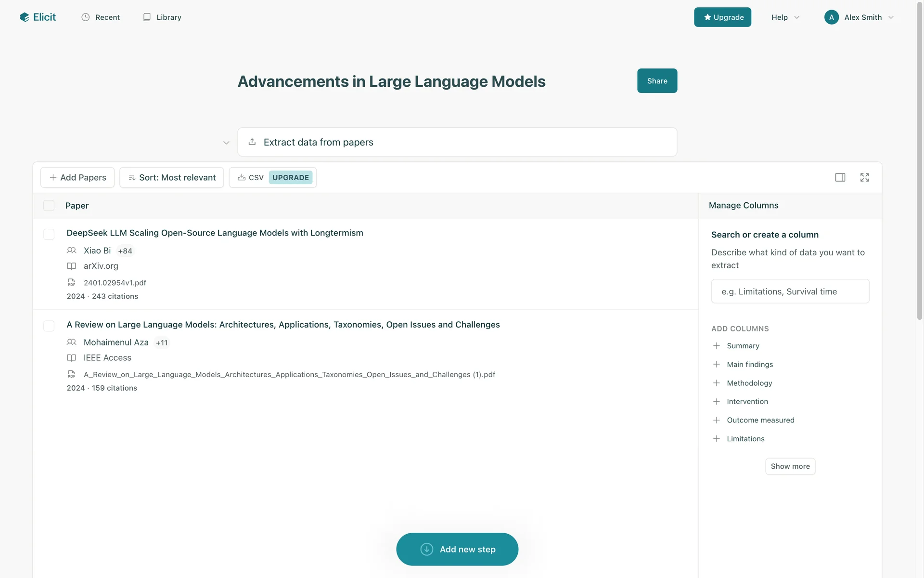Open Library in top navigation

tap(162, 17)
